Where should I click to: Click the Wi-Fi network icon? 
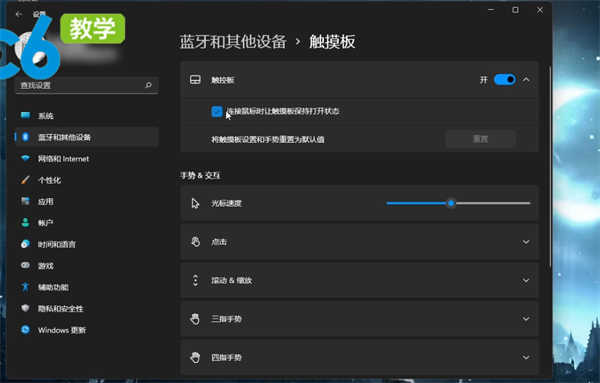click(x=25, y=158)
